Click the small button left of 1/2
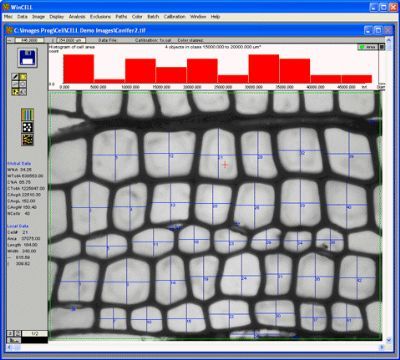The image size is (400, 360). tap(17, 334)
